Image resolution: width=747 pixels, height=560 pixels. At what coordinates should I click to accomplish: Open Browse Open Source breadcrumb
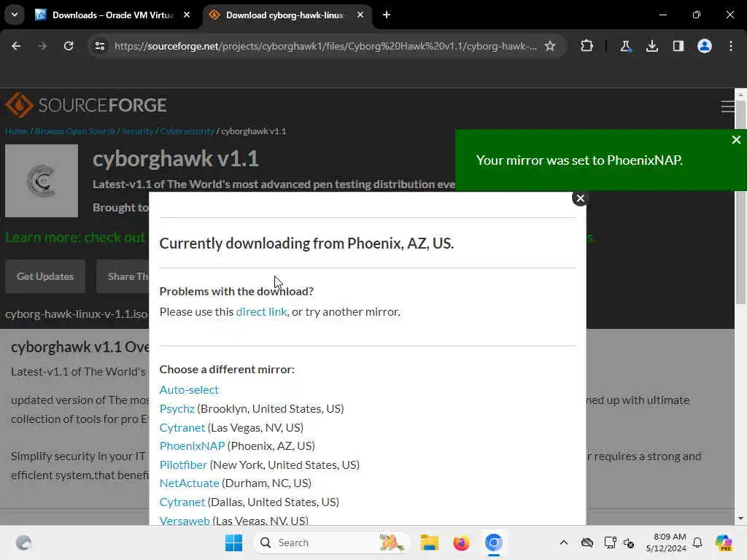pyautogui.click(x=75, y=131)
